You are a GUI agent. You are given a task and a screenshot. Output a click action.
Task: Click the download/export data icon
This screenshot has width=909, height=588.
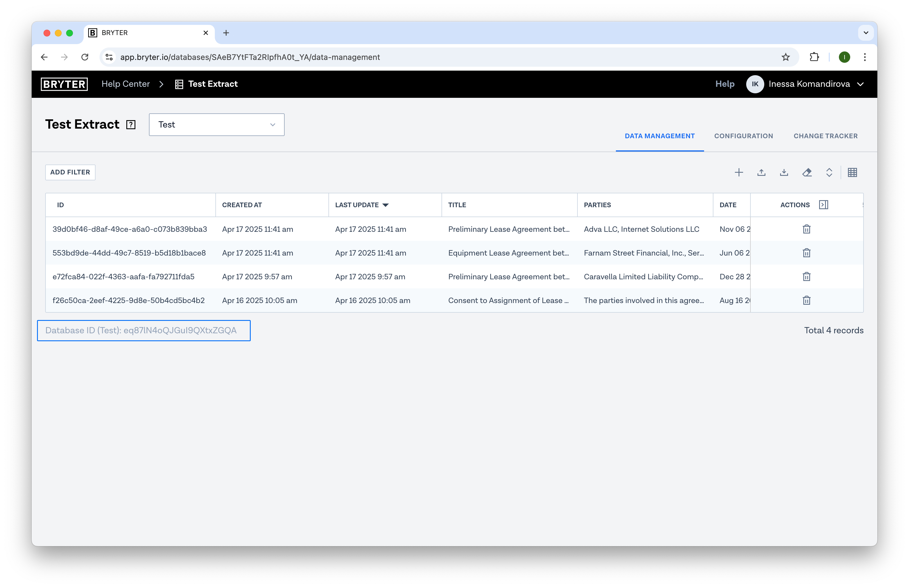pyautogui.click(x=784, y=172)
